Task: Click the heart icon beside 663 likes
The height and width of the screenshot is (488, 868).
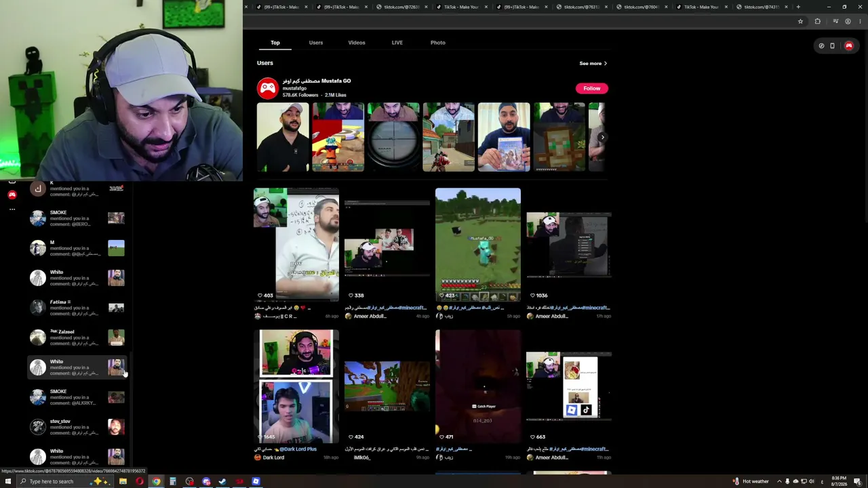Action: click(532, 437)
